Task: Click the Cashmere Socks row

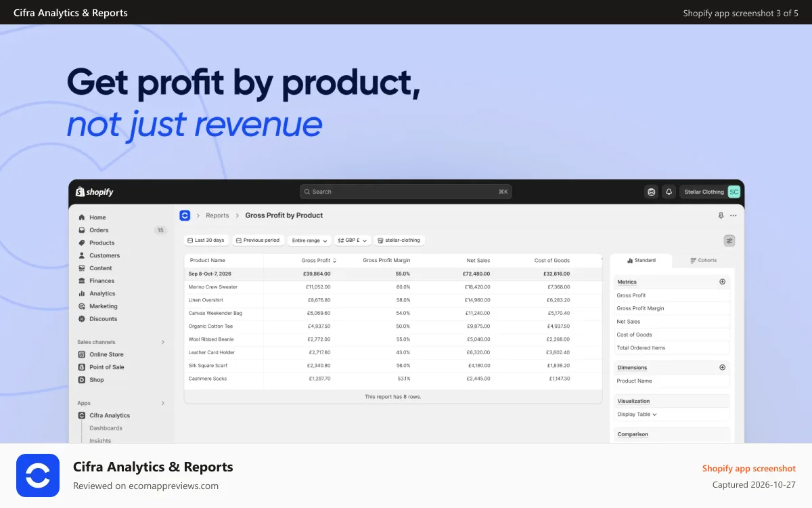Action: (x=392, y=379)
